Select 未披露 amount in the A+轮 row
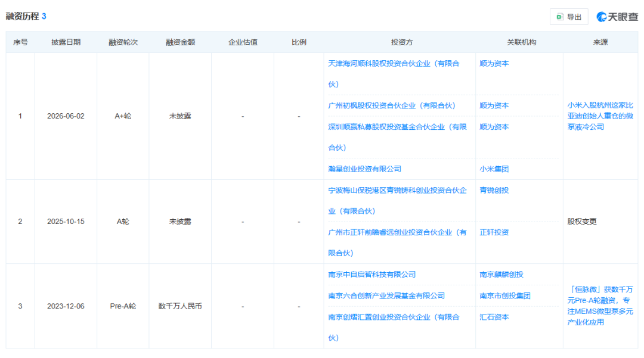The height and width of the screenshot is (358, 644). [x=180, y=116]
